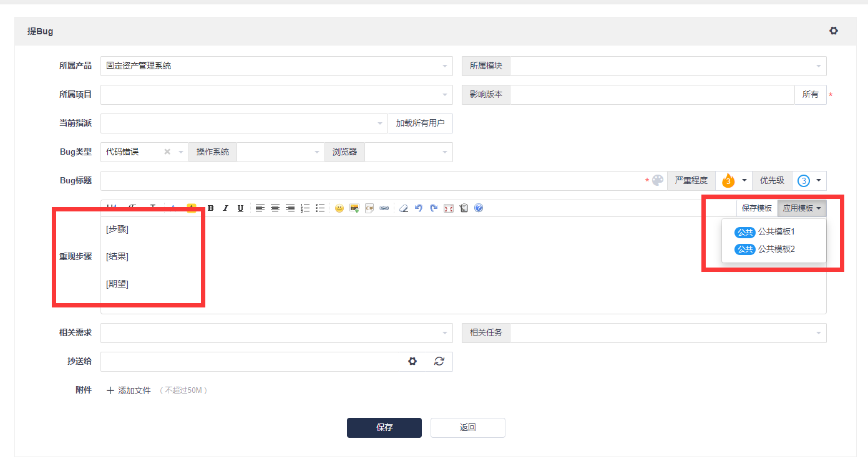Toggle italic formatting in the editor
Screen dimensions: 868x459
225,208
